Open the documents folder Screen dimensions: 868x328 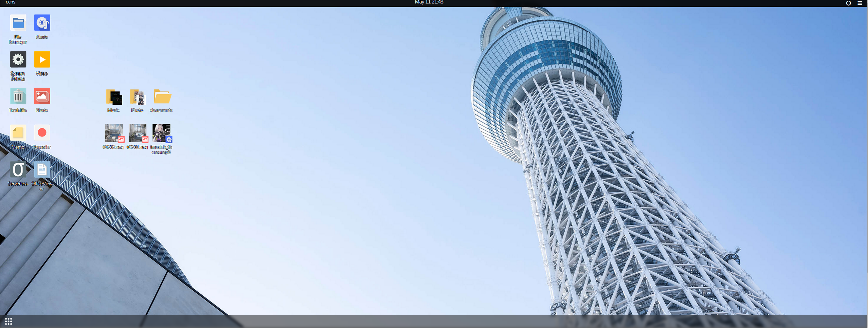(161, 97)
